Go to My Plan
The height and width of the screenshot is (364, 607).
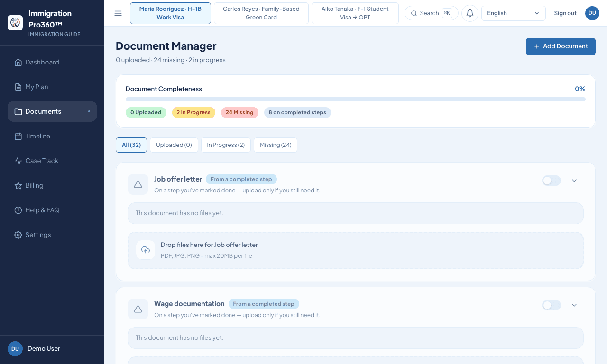point(52,87)
